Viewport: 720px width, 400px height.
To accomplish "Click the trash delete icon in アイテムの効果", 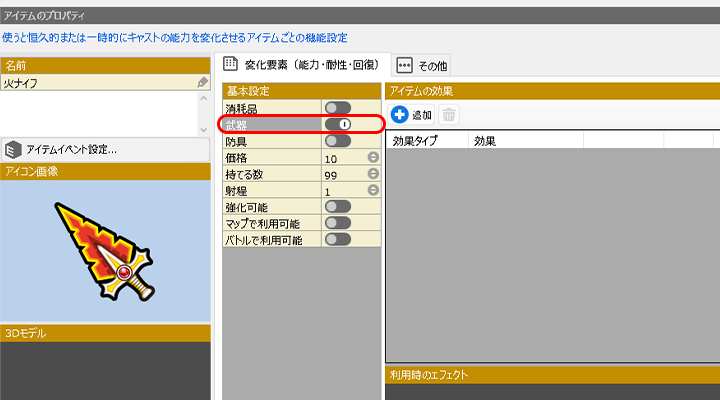I will click(x=450, y=115).
